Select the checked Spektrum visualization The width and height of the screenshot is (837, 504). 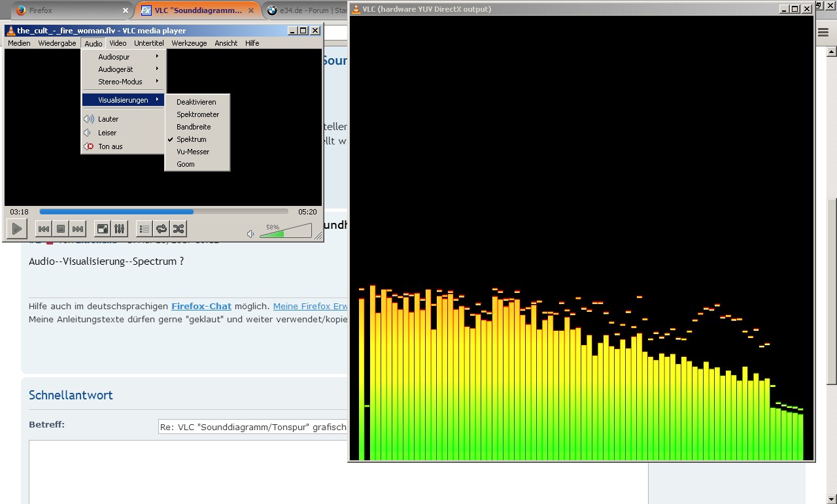191,139
